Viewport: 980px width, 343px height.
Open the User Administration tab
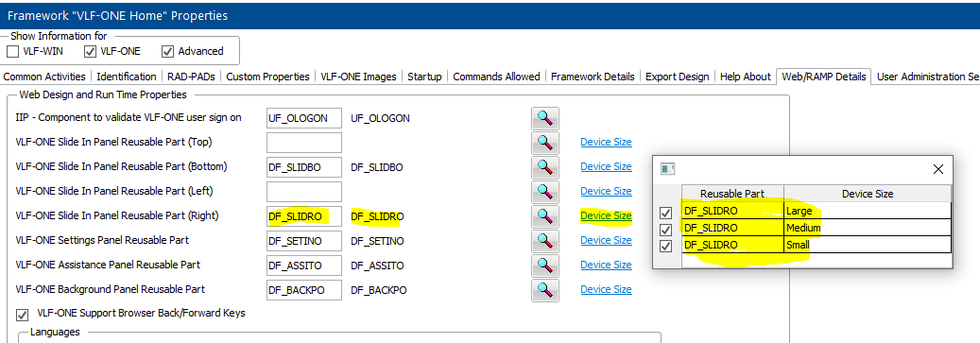coord(927,77)
